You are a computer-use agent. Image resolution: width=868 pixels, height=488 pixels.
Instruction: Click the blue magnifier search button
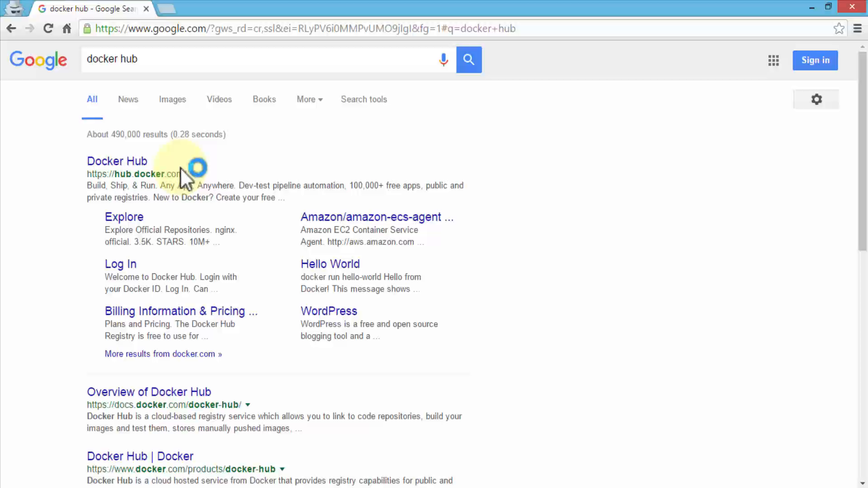469,60
